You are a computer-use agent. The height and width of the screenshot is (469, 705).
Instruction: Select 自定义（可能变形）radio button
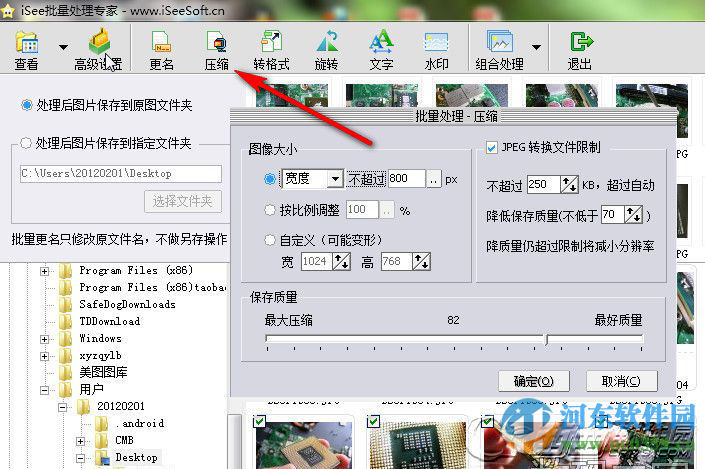pyautogui.click(x=270, y=240)
